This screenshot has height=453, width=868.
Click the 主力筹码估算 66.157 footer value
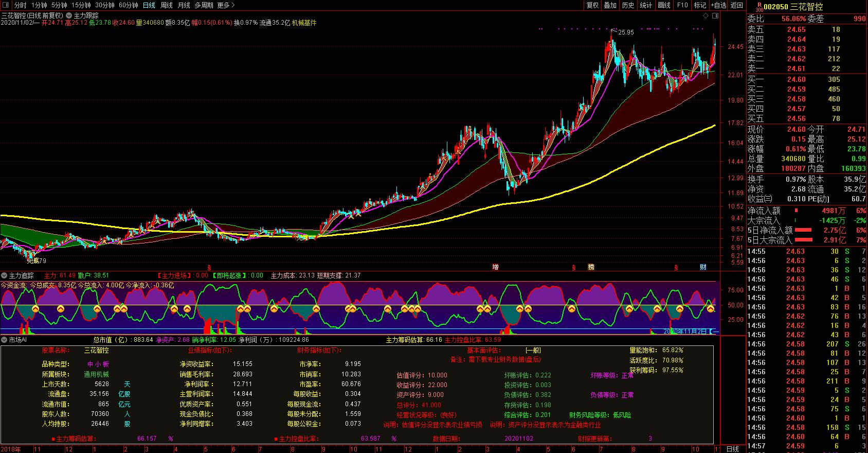(x=147, y=439)
